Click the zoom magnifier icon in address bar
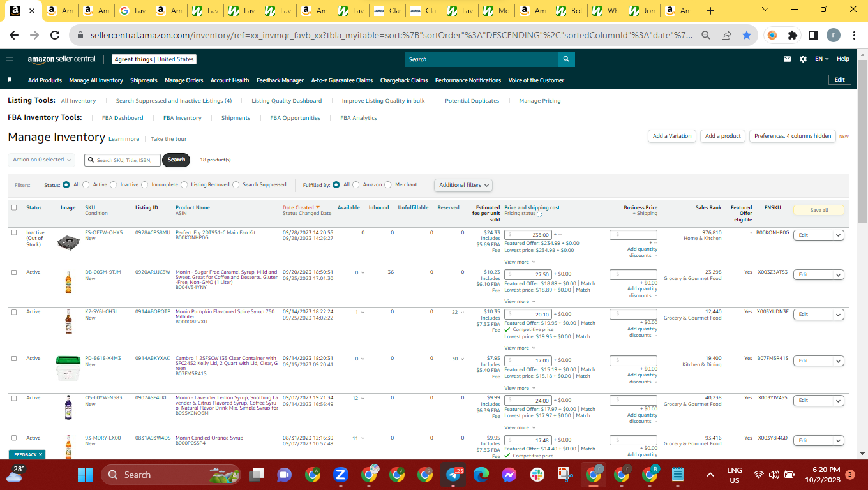The image size is (868, 490). [706, 36]
